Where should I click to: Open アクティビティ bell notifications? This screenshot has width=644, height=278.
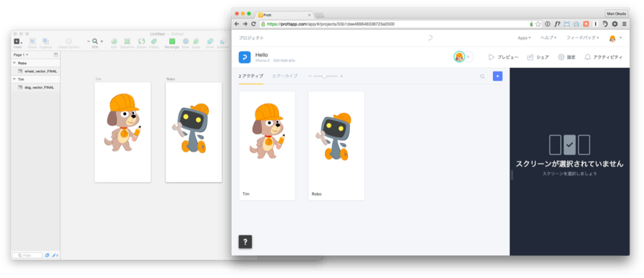click(x=587, y=57)
